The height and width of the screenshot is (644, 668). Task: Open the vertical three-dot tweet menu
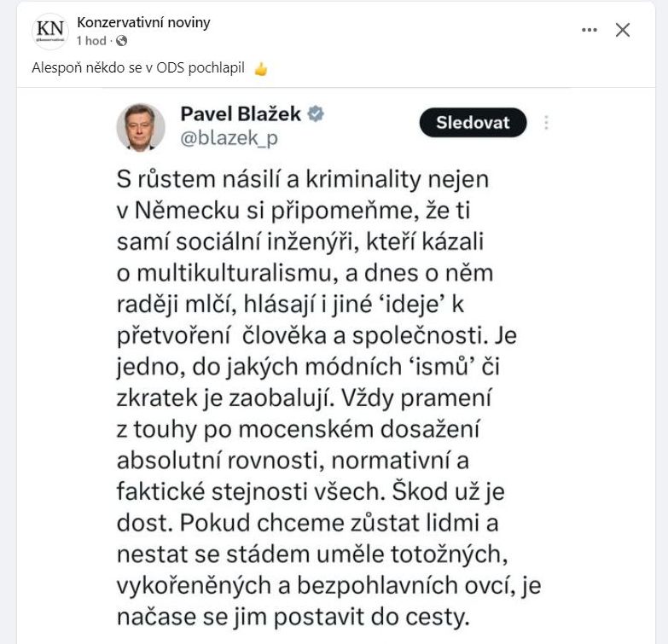point(547,123)
